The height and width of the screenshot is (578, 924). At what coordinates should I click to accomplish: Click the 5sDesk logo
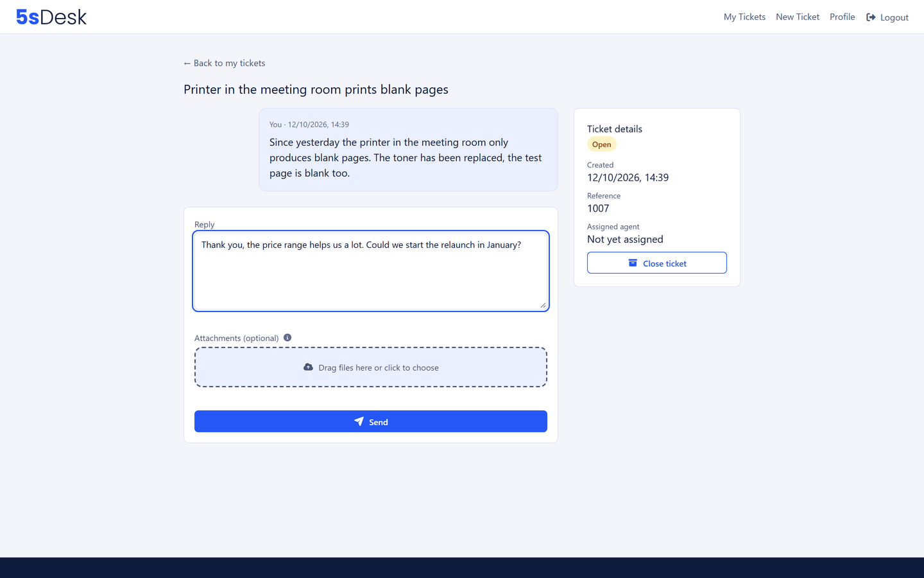(x=51, y=17)
